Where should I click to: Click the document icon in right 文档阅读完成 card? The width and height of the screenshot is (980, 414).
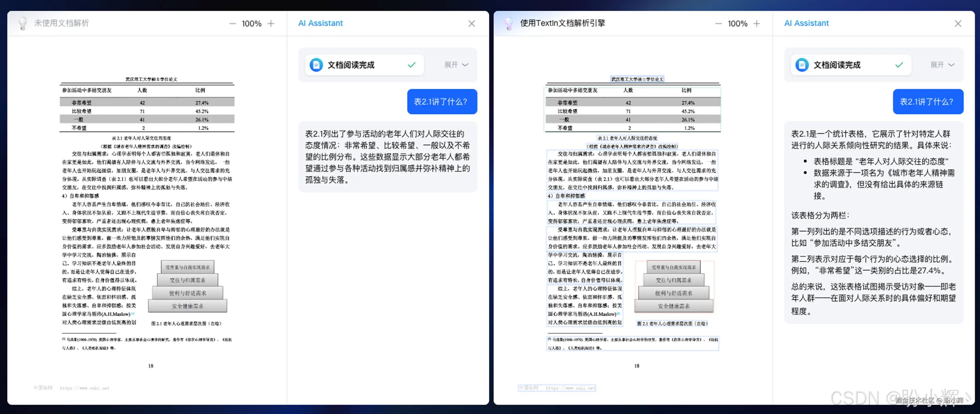[802, 65]
